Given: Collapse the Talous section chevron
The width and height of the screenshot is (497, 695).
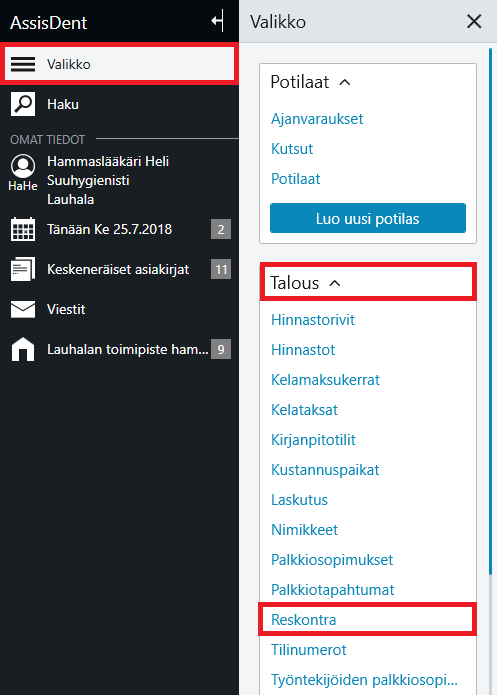Looking at the screenshot, I should [335, 283].
